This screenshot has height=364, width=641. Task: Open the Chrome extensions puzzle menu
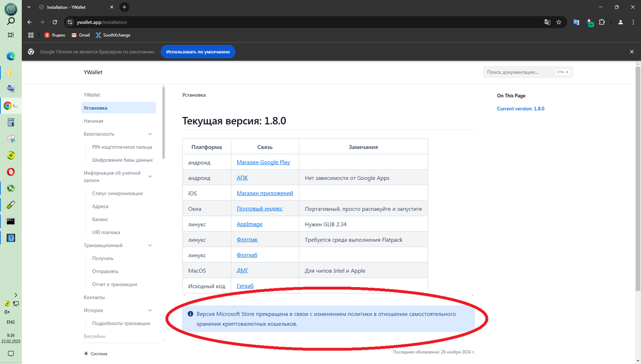click(x=602, y=22)
